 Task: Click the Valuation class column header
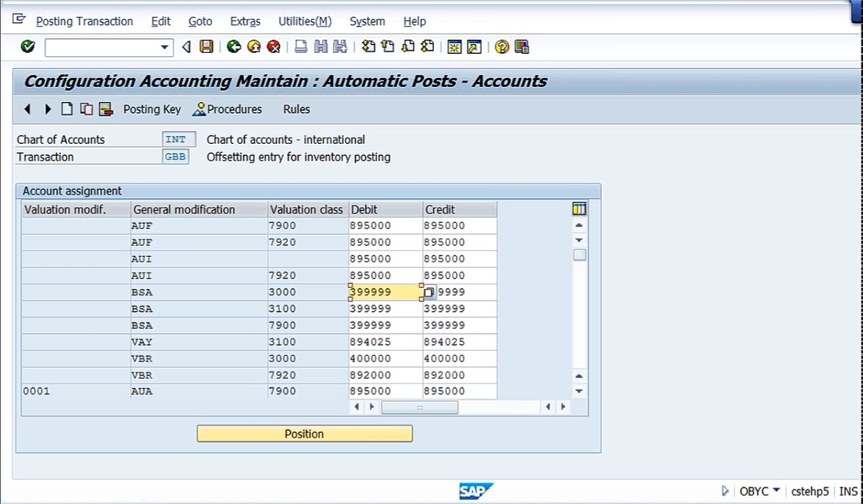click(x=308, y=209)
